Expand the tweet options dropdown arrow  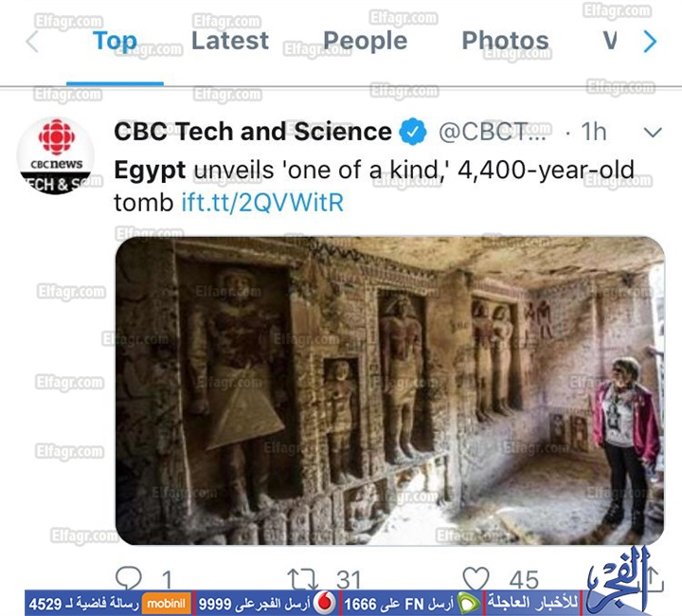652,132
